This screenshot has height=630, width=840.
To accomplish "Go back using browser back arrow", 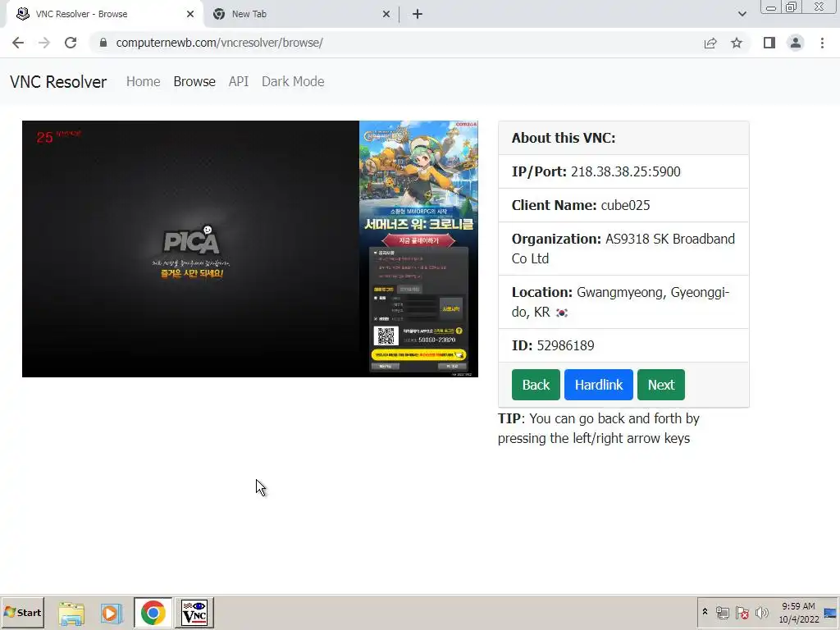I will point(18,43).
